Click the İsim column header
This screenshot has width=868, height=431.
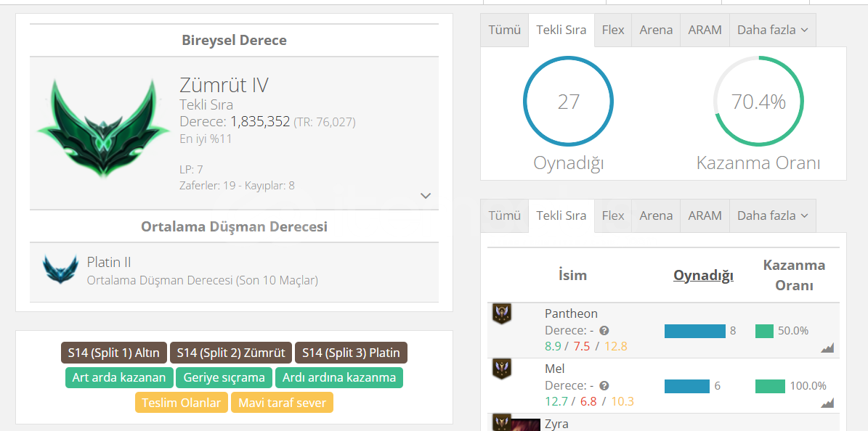click(x=572, y=275)
